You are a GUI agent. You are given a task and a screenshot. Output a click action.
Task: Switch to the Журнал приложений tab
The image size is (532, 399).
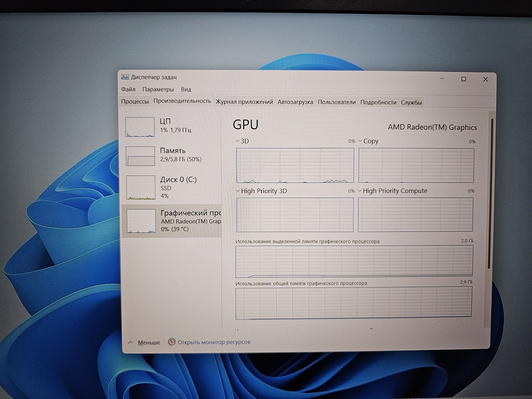tap(244, 102)
